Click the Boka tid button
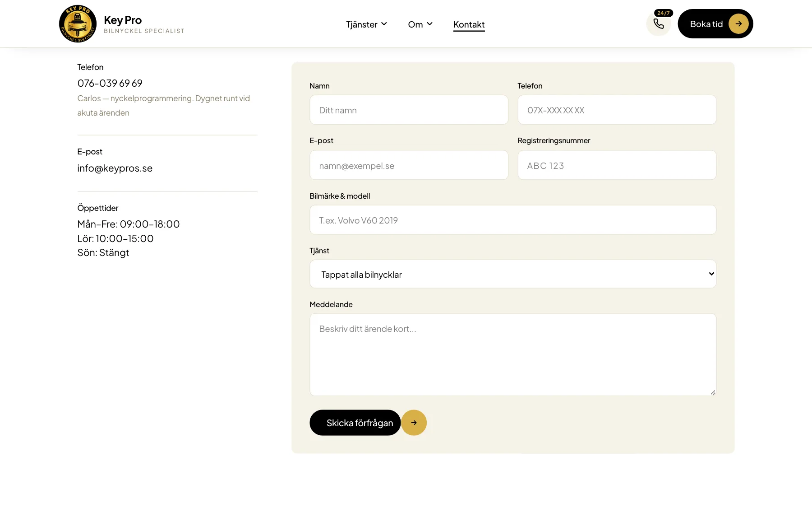Viewport: 812px width, 508px height. point(715,24)
